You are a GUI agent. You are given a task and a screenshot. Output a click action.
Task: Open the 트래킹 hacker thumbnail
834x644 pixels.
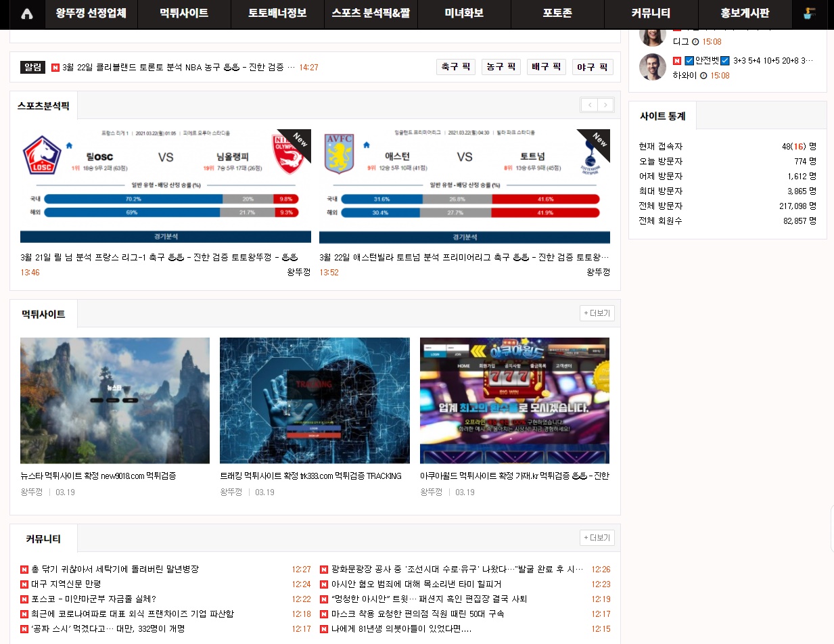[315, 400]
